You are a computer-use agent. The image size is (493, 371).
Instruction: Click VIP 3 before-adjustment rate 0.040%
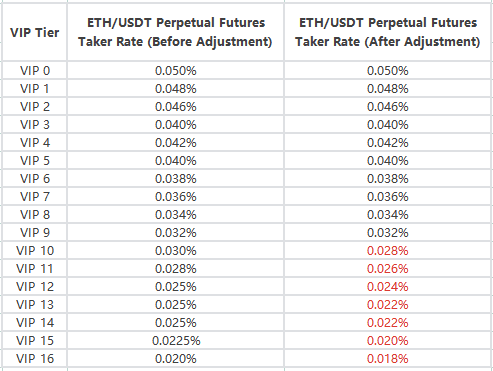pyautogui.click(x=175, y=125)
